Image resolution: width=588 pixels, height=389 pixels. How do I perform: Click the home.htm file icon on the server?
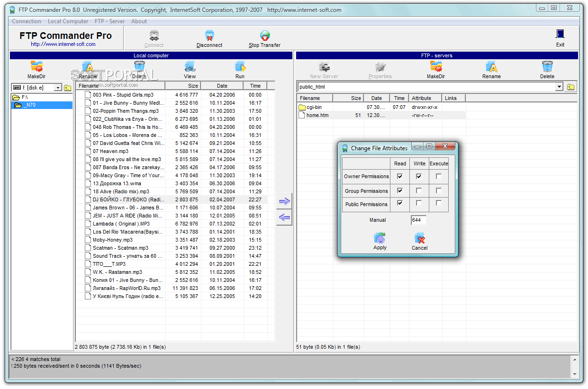pos(302,115)
